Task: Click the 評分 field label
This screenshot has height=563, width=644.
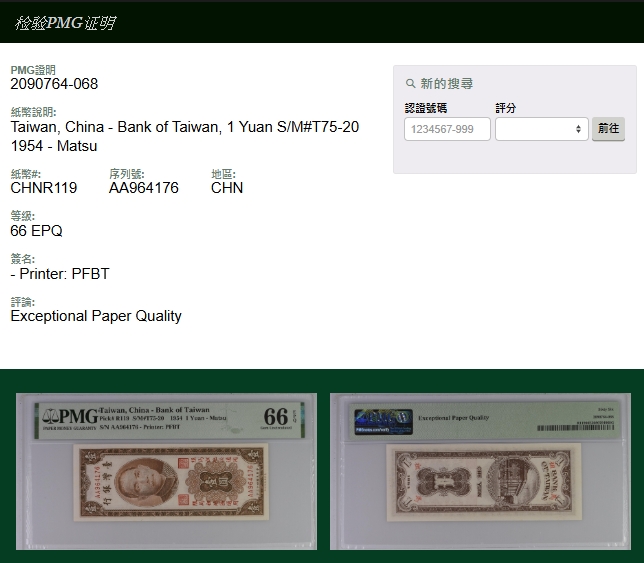Action: [x=506, y=108]
